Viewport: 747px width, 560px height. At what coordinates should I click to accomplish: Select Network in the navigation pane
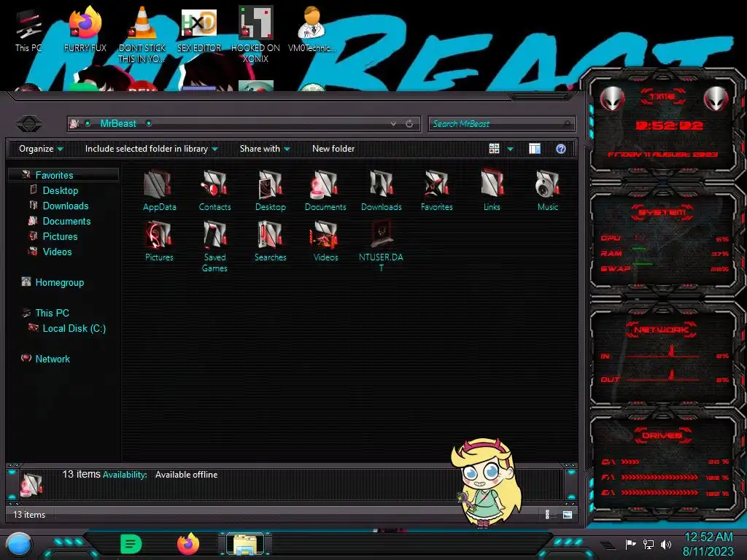point(53,359)
